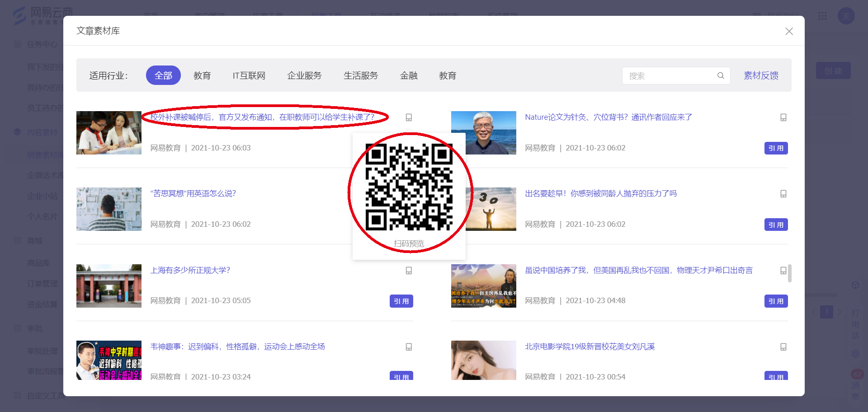Image resolution: width=868 pixels, height=412 pixels.
Task: Close the 文章素材库 dialog
Action: pos(789,31)
